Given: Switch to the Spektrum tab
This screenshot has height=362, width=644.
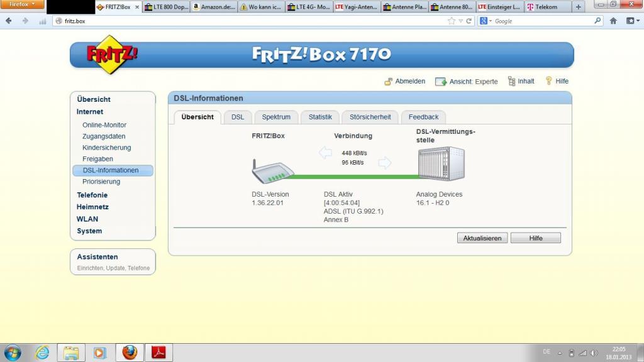Looking at the screenshot, I should [276, 117].
